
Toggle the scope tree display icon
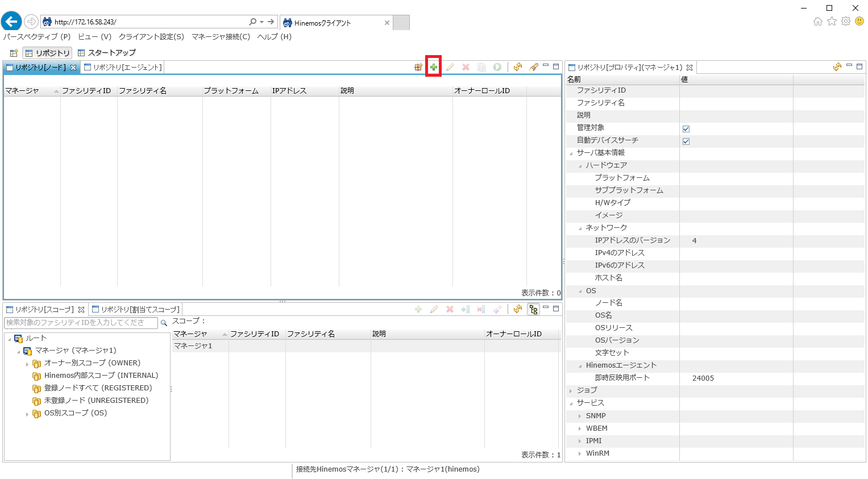(x=533, y=309)
